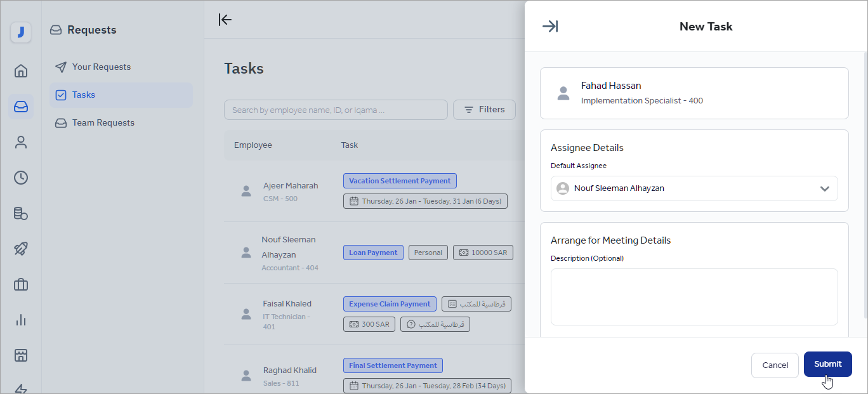Submit the New Task form

click(827, 364)
